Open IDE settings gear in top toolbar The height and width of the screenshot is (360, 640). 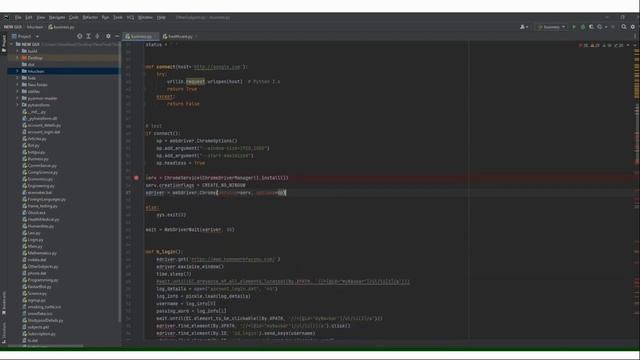[x=633, y=27]
